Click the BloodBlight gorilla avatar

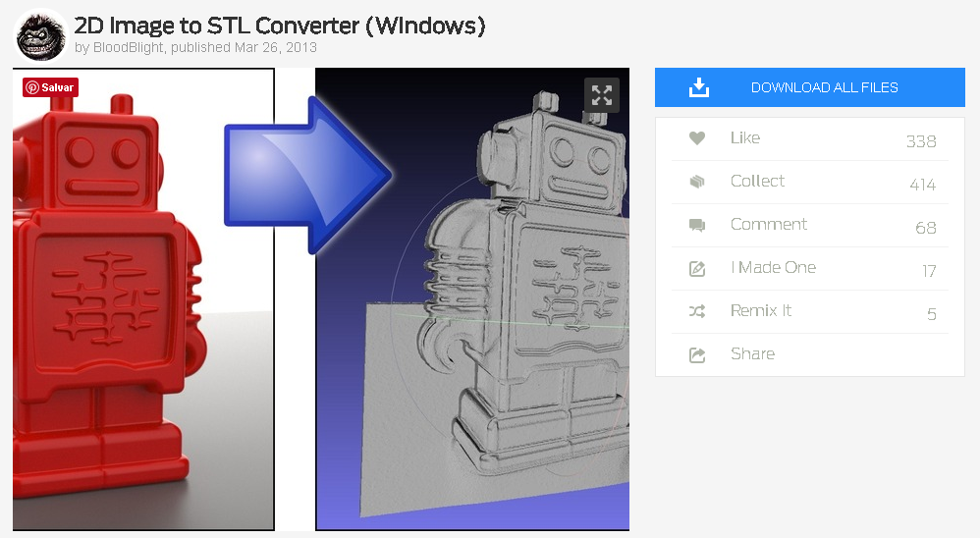tap(40, 35)
